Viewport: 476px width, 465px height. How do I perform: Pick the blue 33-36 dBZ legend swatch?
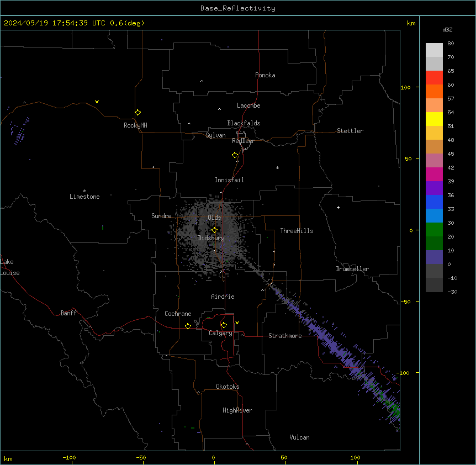[x=434, y=202]
